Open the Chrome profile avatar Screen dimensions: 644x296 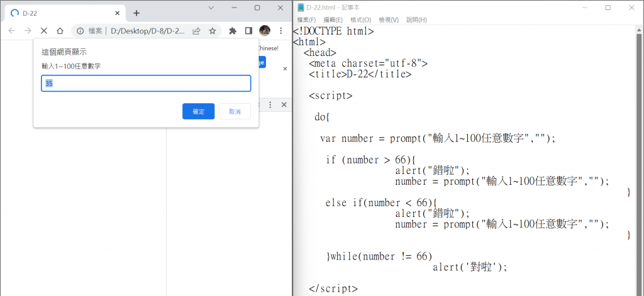265,31
